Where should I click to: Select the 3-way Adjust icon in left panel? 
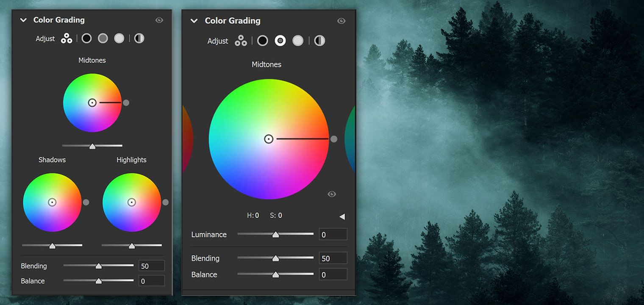click(67, 38)
